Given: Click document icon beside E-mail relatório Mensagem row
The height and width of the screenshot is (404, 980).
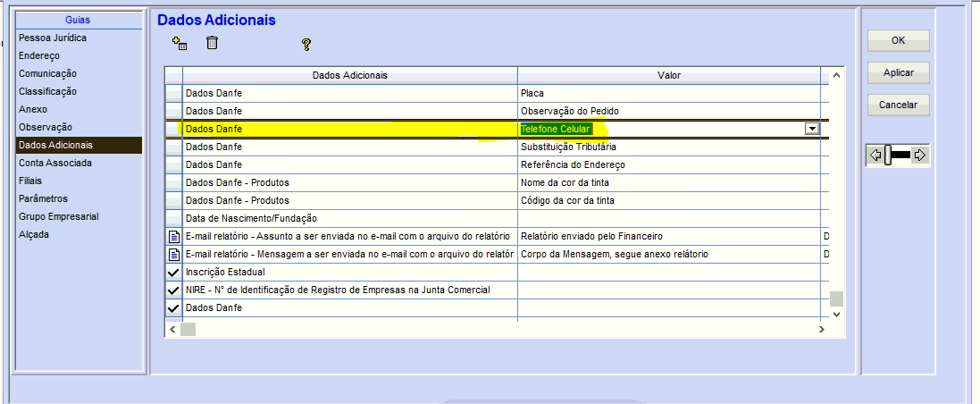Looking at the screenshot, I should [x=173, y=254].
